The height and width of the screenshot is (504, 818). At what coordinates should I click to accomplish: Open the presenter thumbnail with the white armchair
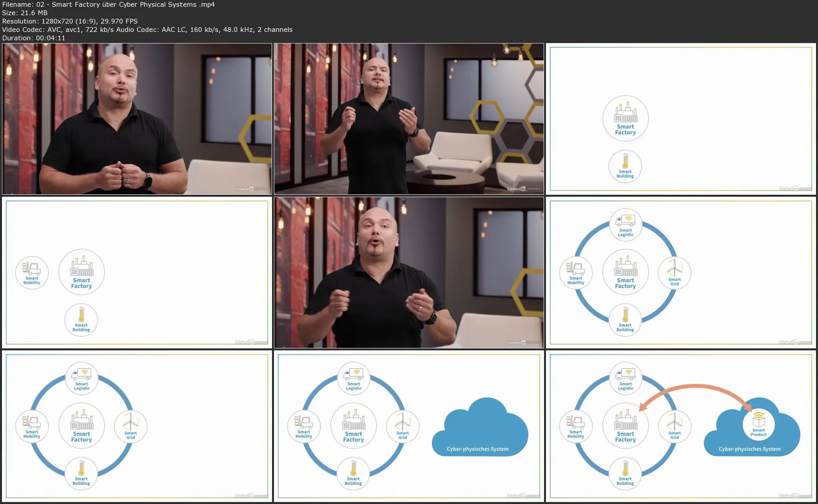(409, 119)
